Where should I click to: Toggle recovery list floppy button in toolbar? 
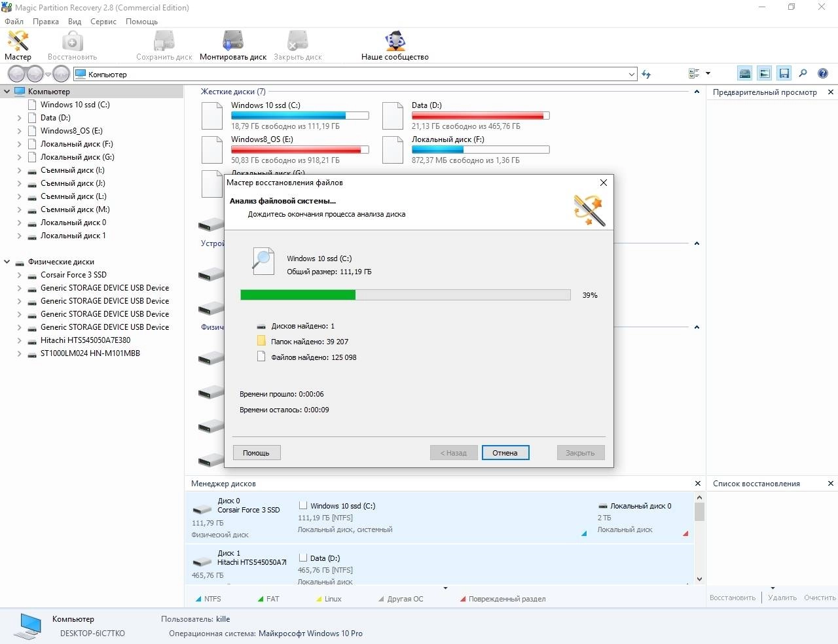784,73
